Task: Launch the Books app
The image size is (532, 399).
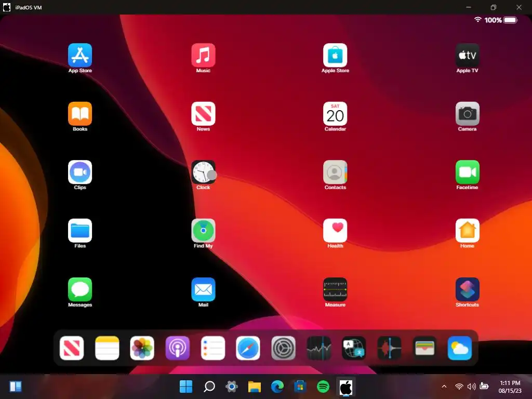Action: [x=79, y=114]
